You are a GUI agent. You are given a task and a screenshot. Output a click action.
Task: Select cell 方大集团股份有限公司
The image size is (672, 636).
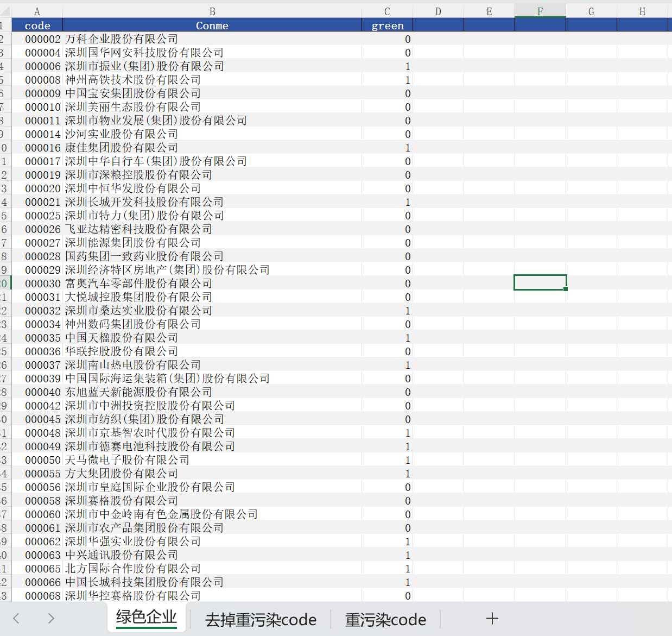click(212, 473)
